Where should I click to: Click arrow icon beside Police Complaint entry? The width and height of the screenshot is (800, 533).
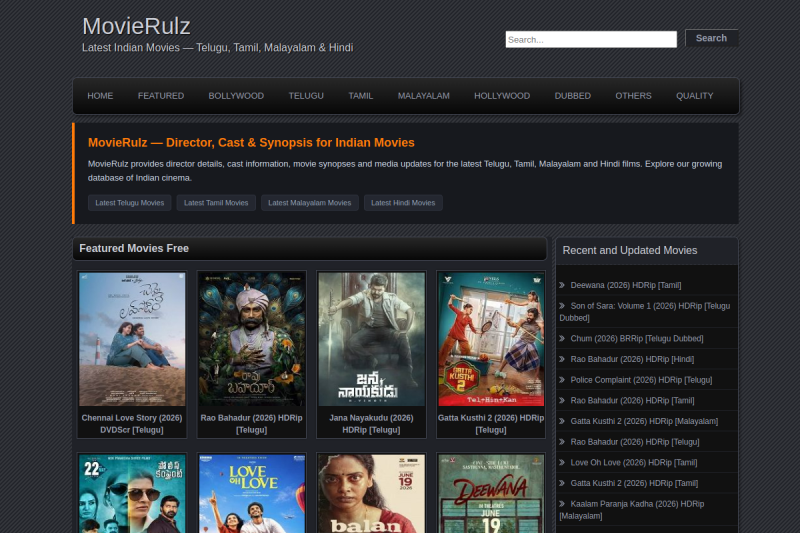[x=562, y=379]
